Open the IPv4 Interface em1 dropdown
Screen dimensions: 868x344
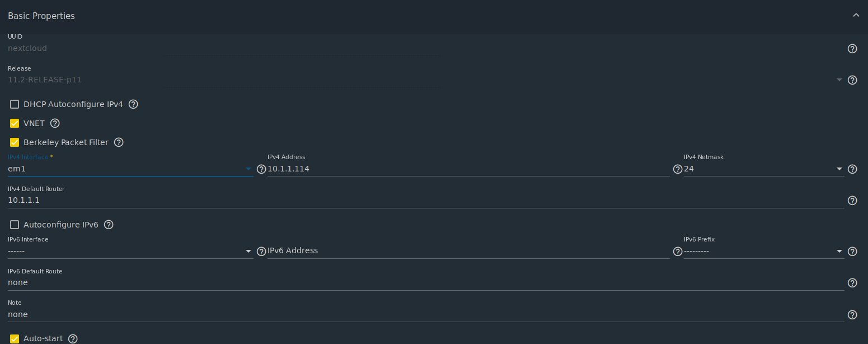click(x=130, y=169)
